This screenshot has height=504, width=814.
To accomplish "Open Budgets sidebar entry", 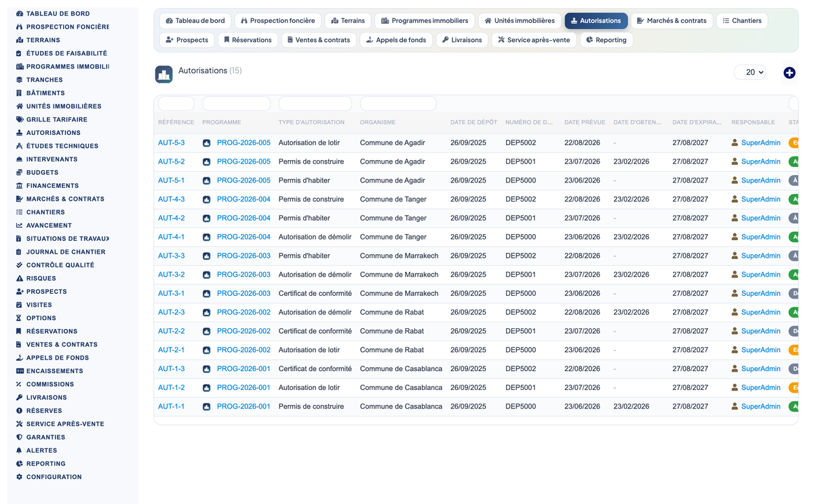I will click(42, 172).
